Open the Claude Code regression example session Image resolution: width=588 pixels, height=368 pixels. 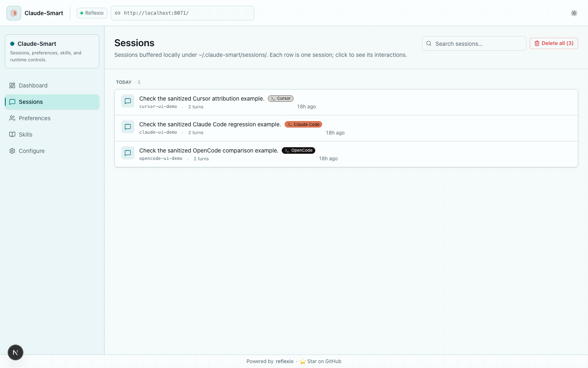tap(346, 128)
